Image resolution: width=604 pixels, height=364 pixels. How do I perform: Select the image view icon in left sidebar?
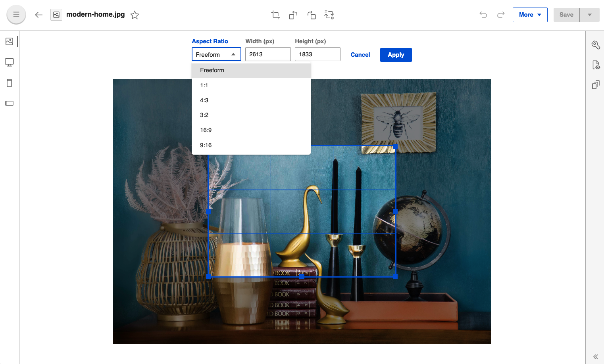point(9,41)
